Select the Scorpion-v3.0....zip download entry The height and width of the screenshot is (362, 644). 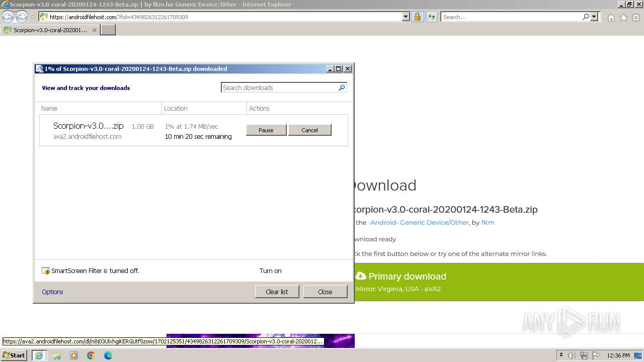click(194, 130)
